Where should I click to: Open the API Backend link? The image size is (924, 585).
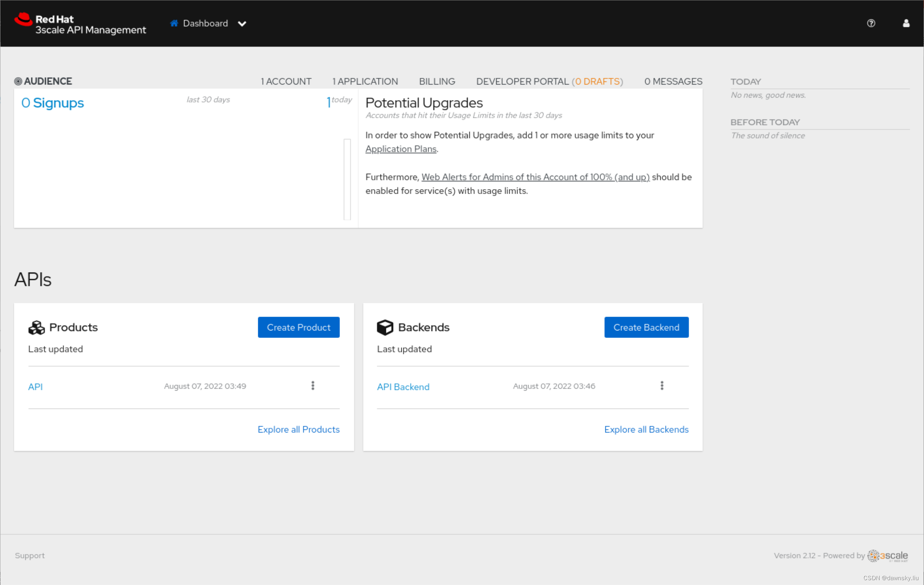(403, 387)
